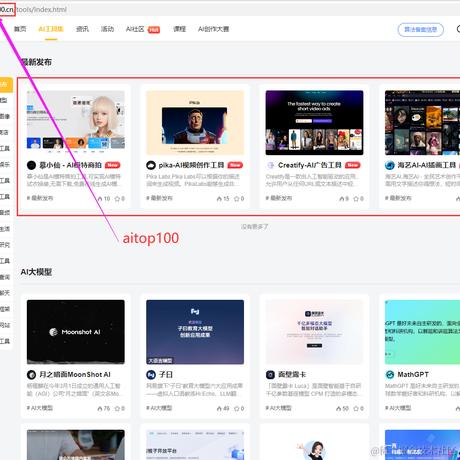This screenshot has height=460, width=460.
Task: Open the 面壁露卡 title link
Action: tap(292, 375)
